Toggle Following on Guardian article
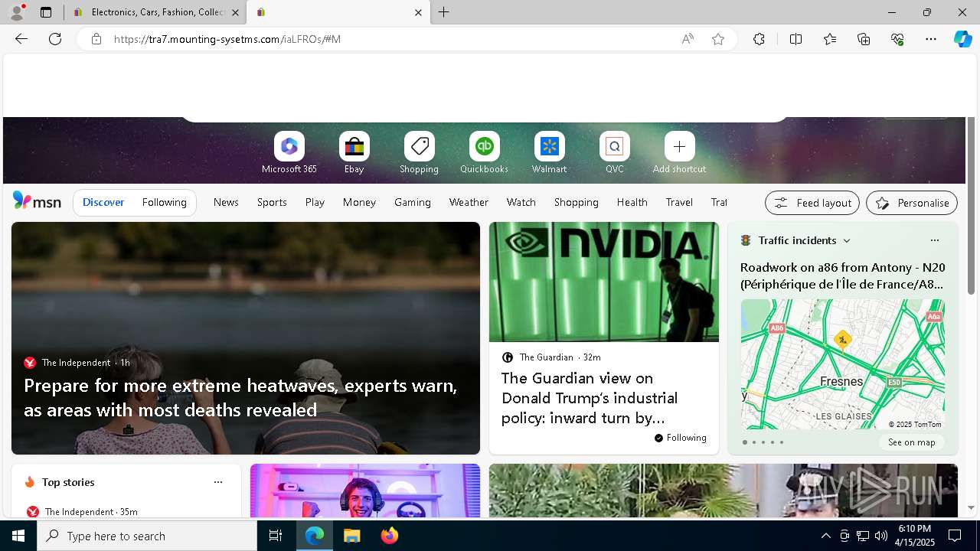Image resolution: width=980 pixels, height=551 pixels. [681, 438]
